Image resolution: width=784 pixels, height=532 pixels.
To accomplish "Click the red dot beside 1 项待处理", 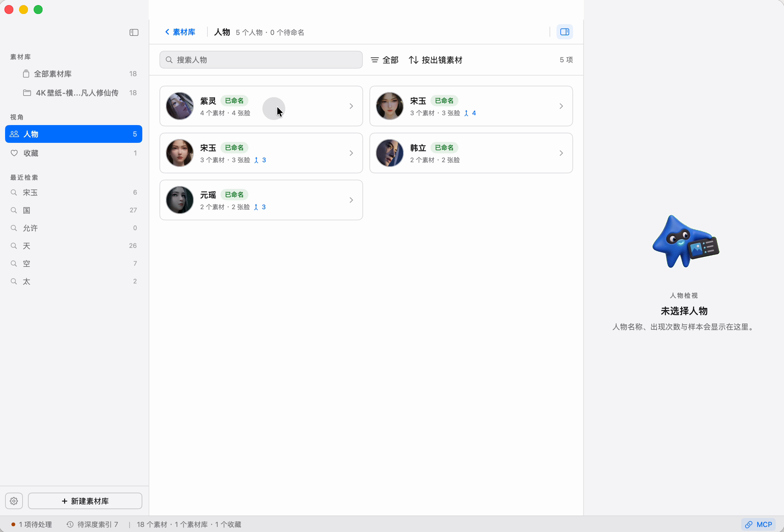I will (13, 524).
